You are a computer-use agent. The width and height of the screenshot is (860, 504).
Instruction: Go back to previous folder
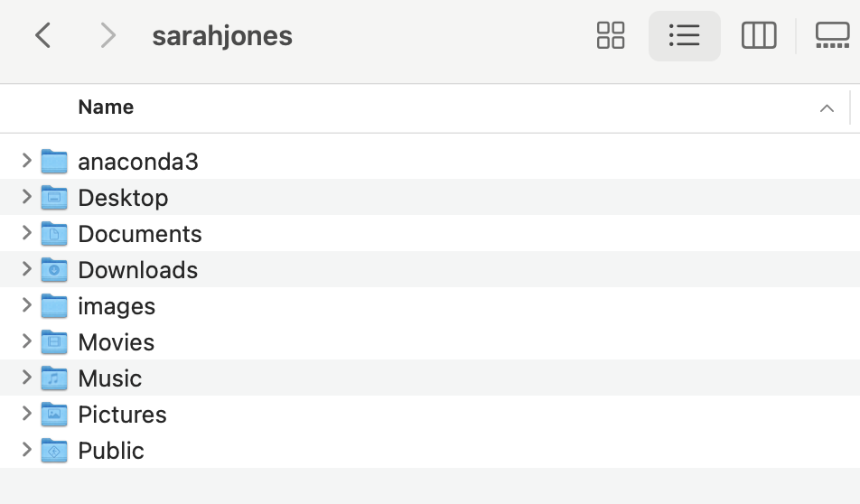42,36
